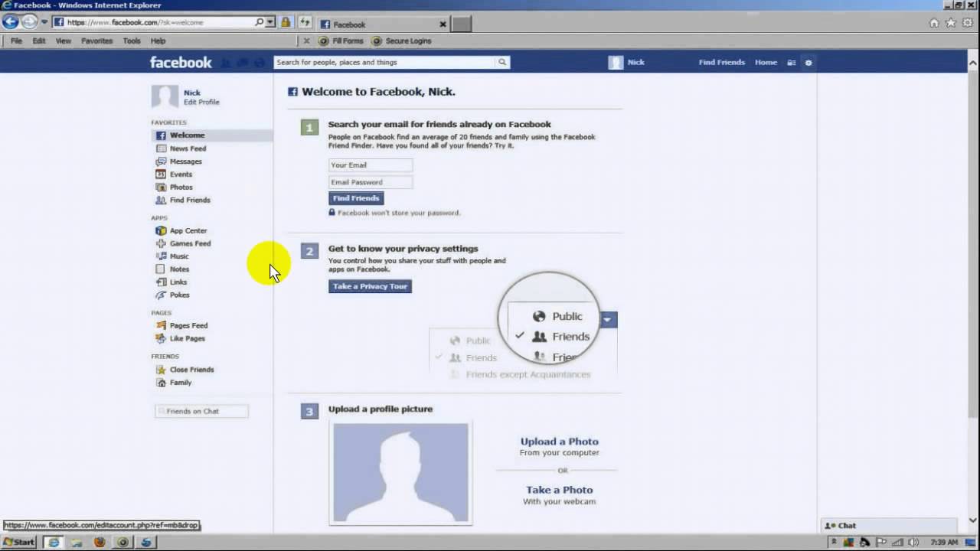
Task: Click Fill Forms toolbar button
Action: tap(341, 41)
